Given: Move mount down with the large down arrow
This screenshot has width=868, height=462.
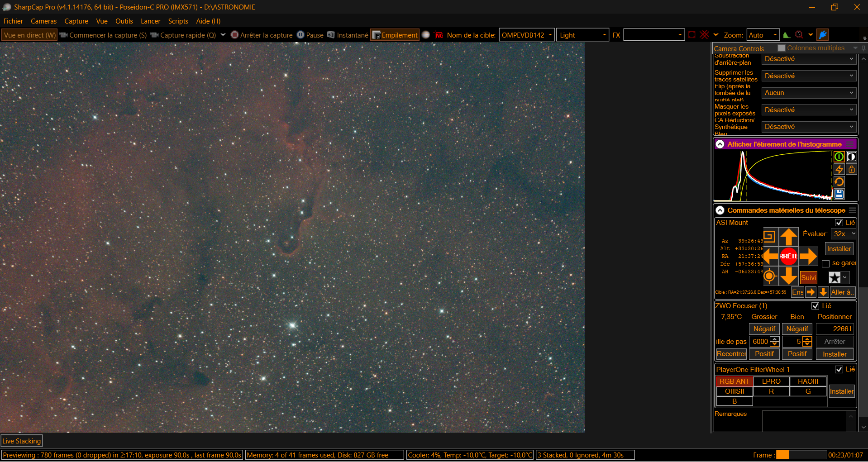Looking at the screenshot, I should [x=788, y=276].
